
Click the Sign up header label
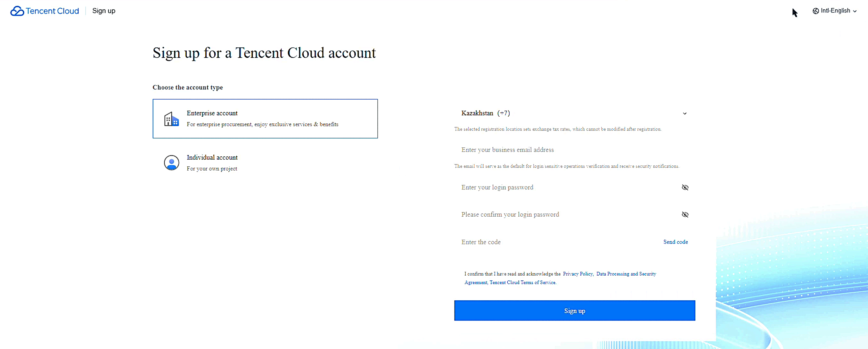tap(104, 11)
